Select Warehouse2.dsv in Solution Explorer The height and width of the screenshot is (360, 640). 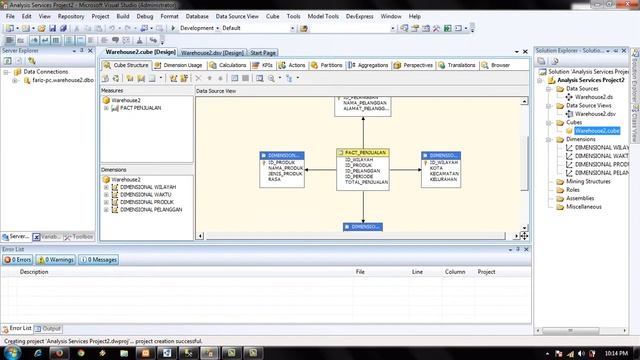click(595, 114)
